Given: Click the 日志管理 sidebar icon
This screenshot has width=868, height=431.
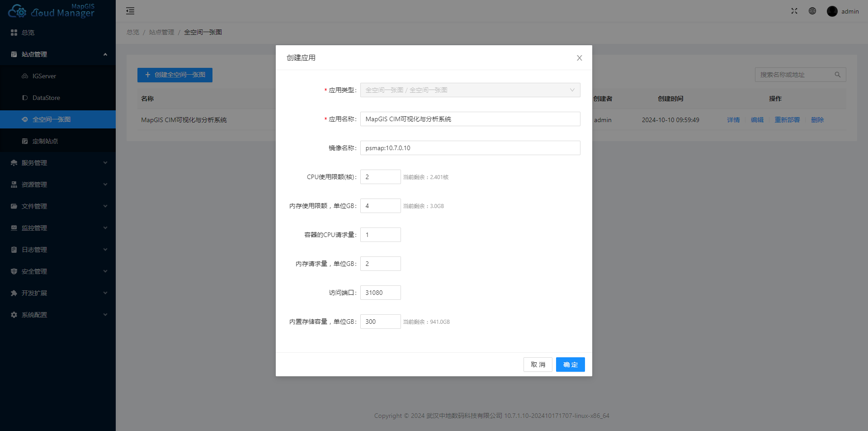Looking at the screenshot, I should pyautogui.click(x=14, y=250).
